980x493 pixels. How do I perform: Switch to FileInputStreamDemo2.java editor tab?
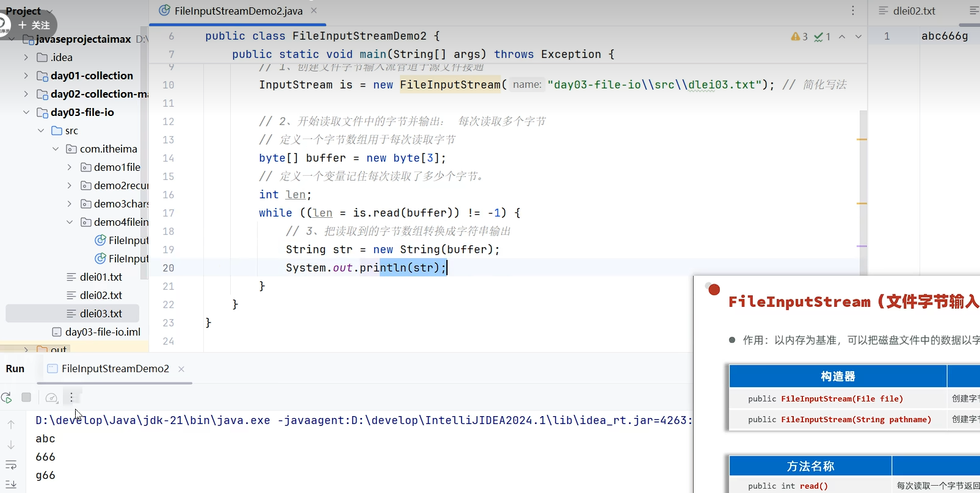pos(238,11)
